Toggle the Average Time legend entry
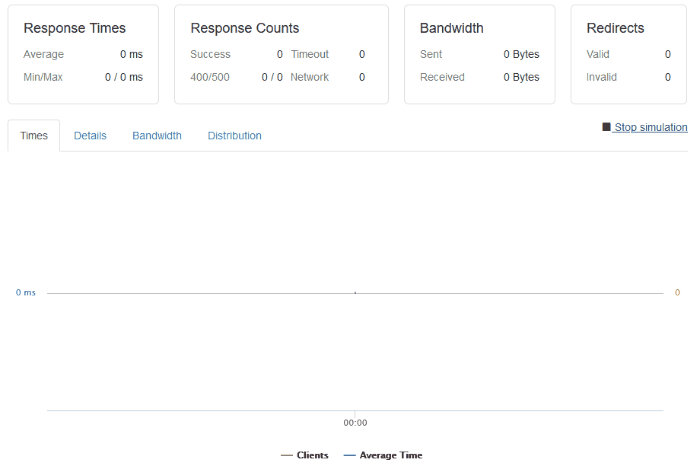The image size is (700, 466). click(390, 455)
